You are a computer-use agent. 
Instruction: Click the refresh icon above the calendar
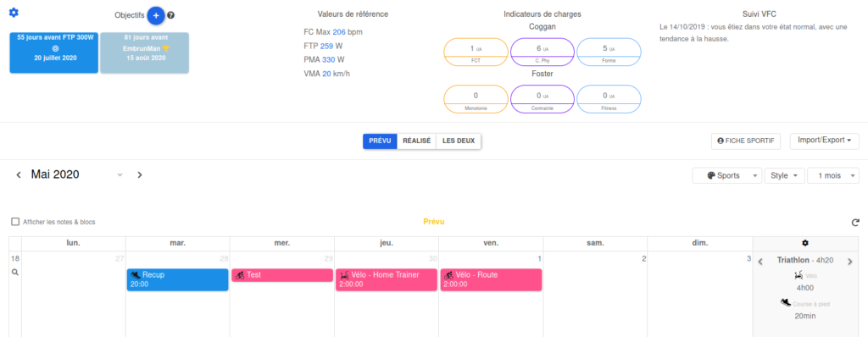855,223
